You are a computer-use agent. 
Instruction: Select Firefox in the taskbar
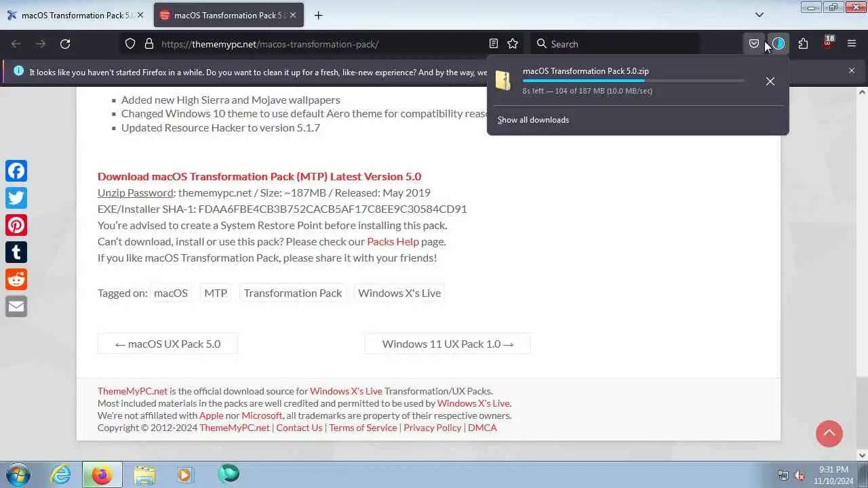click(102, 474)
